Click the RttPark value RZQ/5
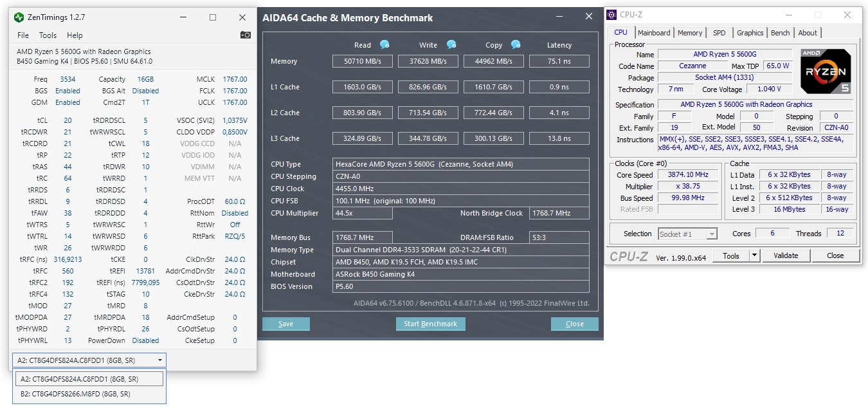Viewport: 868px width, 408px height. pos(235,236)
